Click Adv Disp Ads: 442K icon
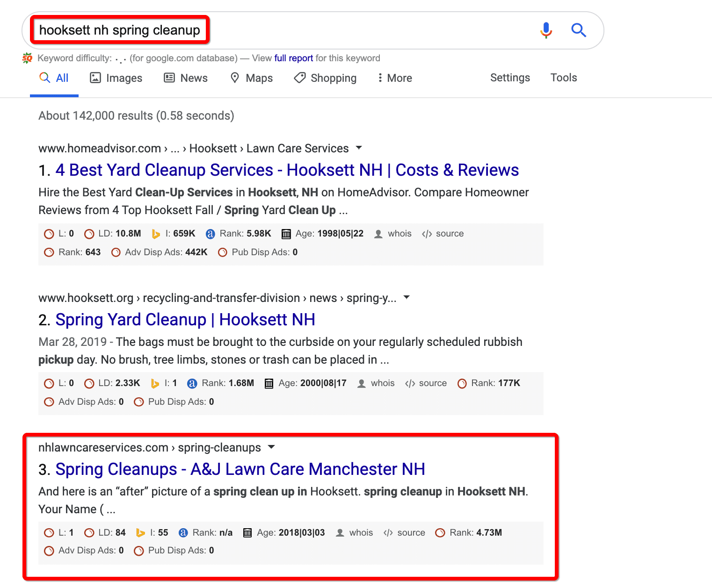The image size is (712, 588). [116, 252]
